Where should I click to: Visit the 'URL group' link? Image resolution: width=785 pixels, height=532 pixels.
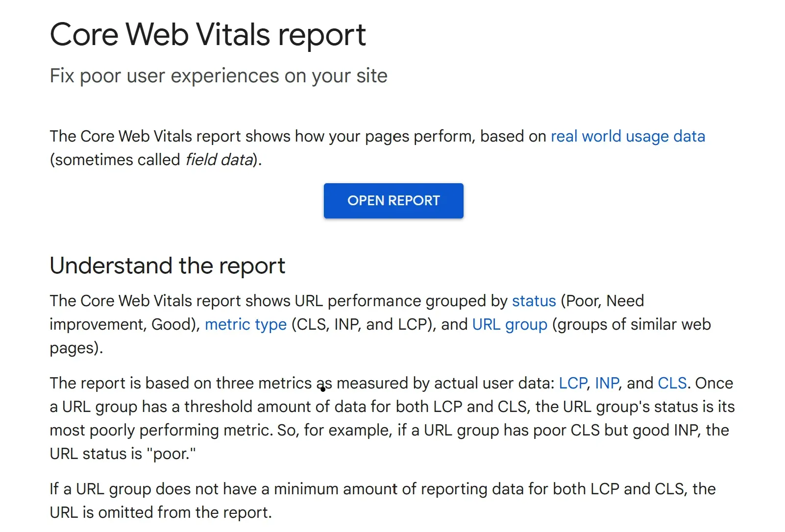[x=510, y=324]
